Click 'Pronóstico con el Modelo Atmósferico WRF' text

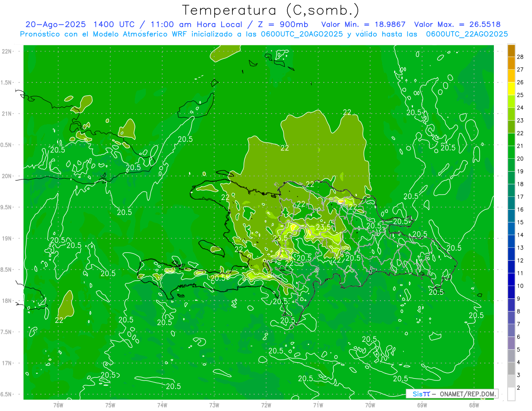tap(103, 34)
